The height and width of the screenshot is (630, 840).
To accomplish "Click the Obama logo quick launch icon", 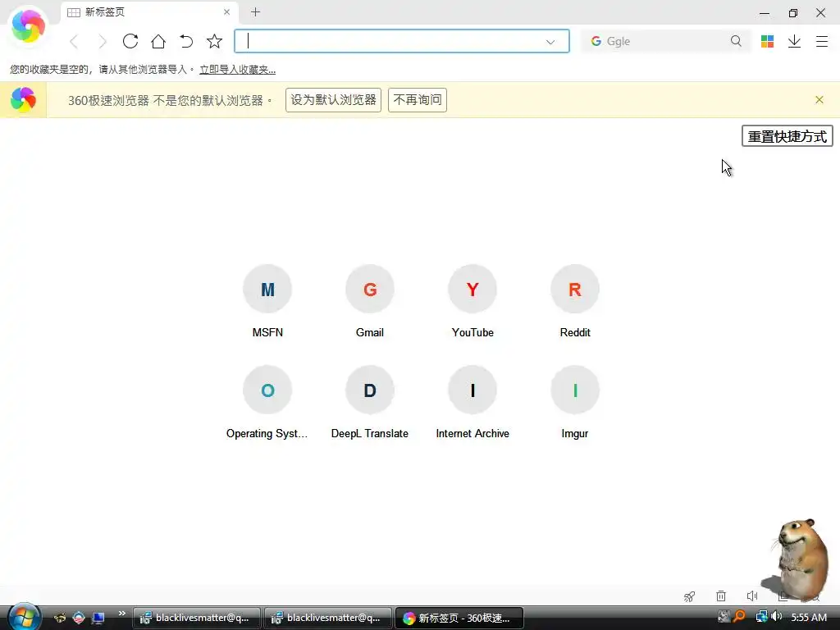I will [79, 618].
